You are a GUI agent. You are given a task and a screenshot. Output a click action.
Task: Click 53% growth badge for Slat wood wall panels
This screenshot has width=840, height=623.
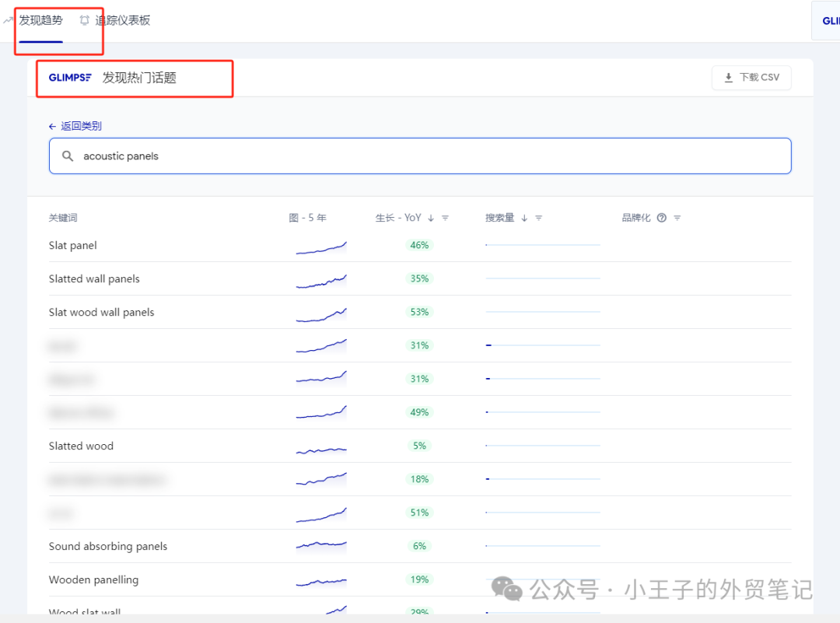tap(419, 313)
